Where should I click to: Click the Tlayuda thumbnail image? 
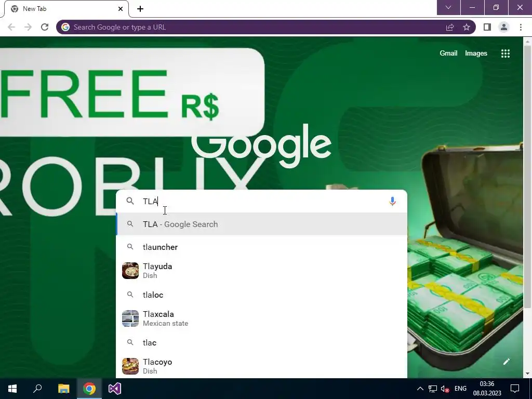(130, 271)
